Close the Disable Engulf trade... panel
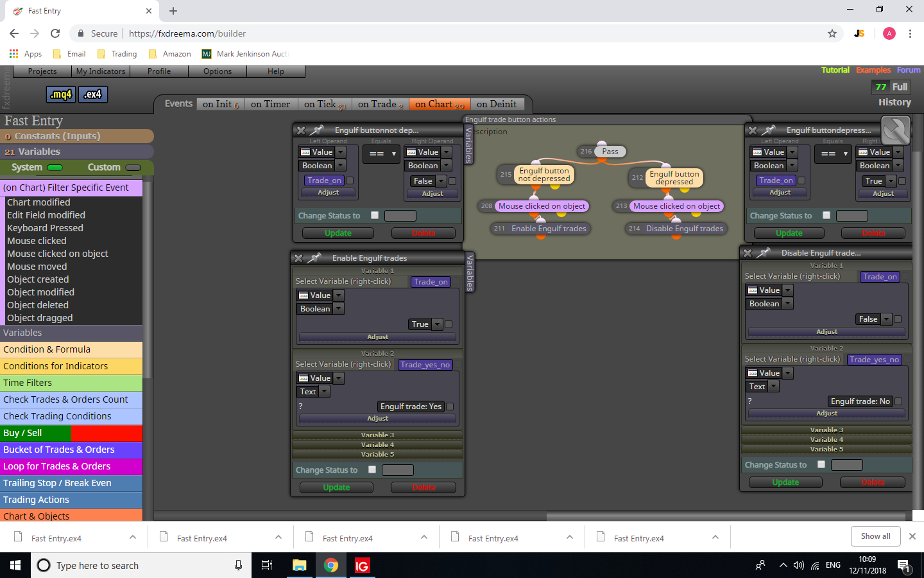 pyautogui.click(x=748, y=253)
